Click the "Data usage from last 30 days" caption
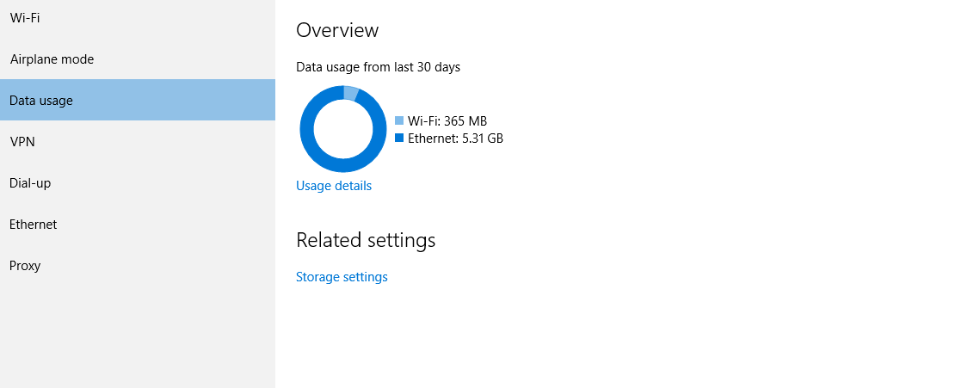 (x=378, y=67)
